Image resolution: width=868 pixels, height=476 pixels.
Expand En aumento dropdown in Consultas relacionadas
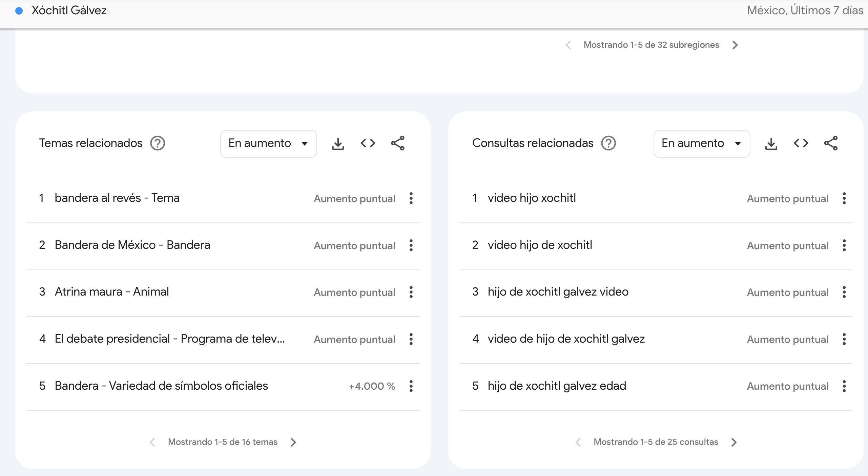(x=701, y=144)
